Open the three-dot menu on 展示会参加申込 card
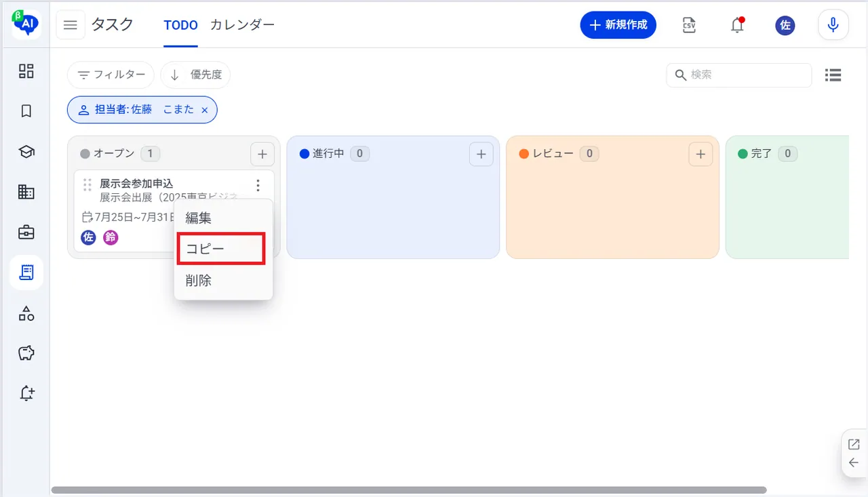The width and height of the screenshot is (868, 497). (258, 185)
